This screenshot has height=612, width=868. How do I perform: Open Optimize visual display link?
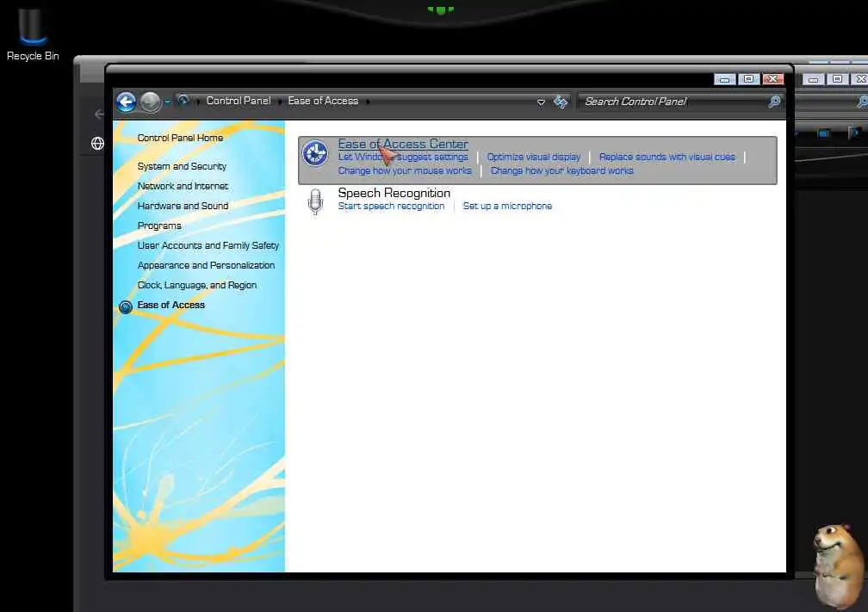click(534, 158)
